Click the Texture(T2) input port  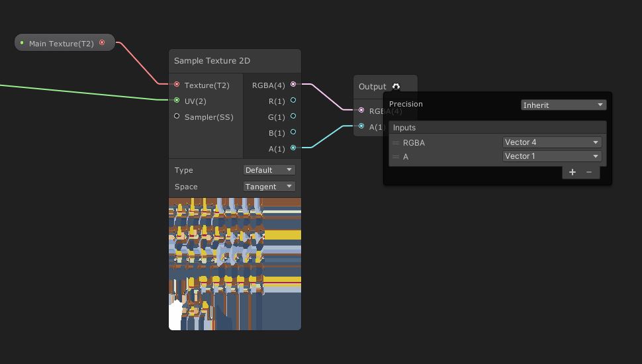coord(177,85)
